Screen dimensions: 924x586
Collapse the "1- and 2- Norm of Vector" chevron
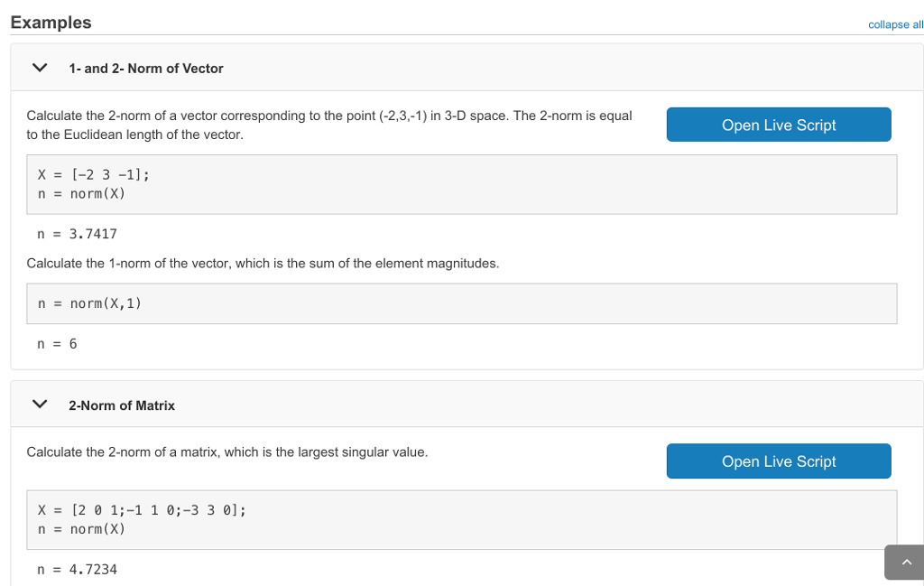(39, 68)
